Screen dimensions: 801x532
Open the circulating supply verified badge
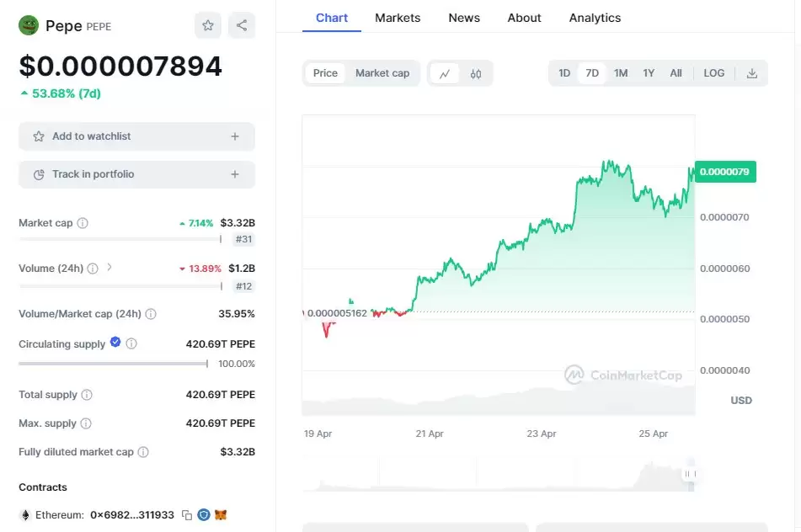[115, 343]
